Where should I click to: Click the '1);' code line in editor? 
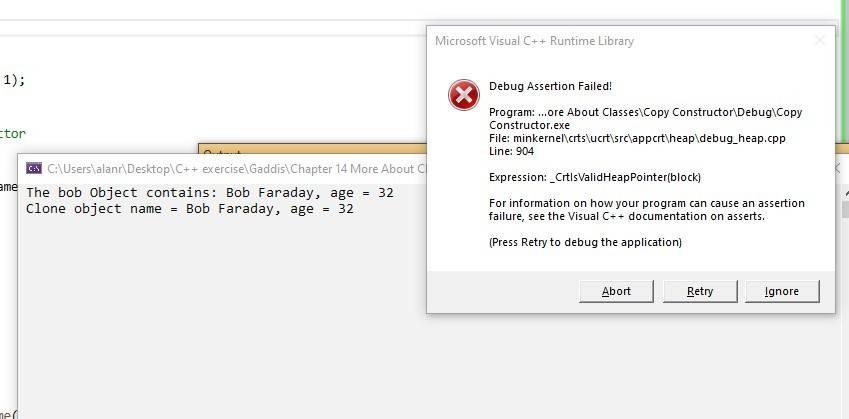tap(13, 81)
